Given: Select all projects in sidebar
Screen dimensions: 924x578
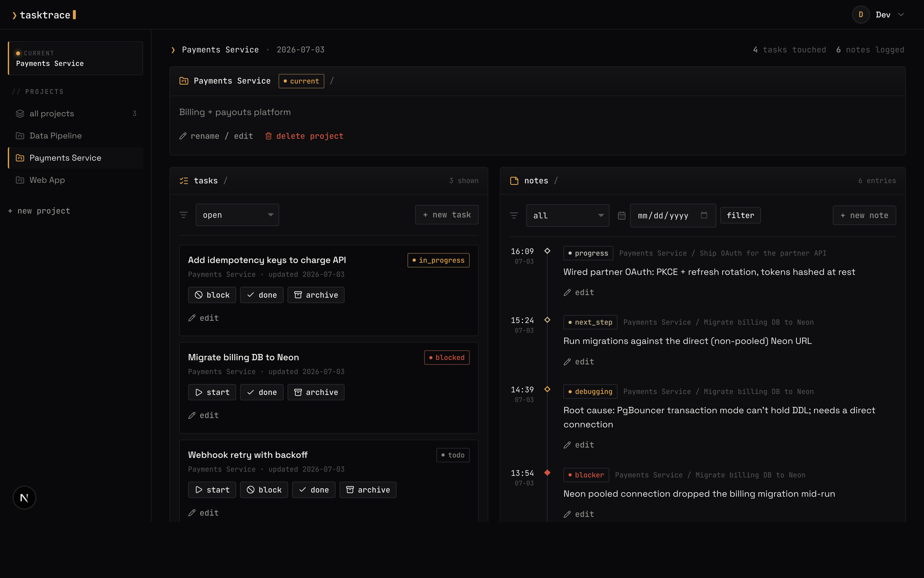Looking at the screenshot, I should pos(75,113).
